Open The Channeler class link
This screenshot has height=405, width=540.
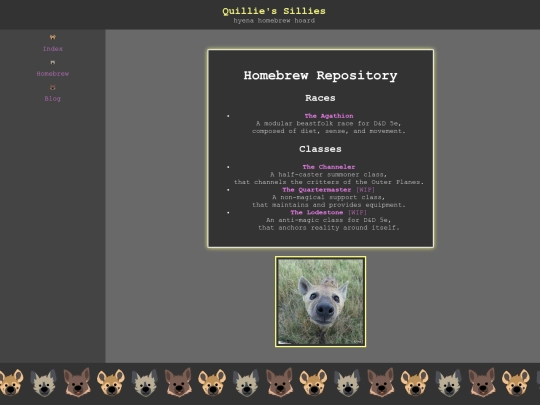coord(329,167)
